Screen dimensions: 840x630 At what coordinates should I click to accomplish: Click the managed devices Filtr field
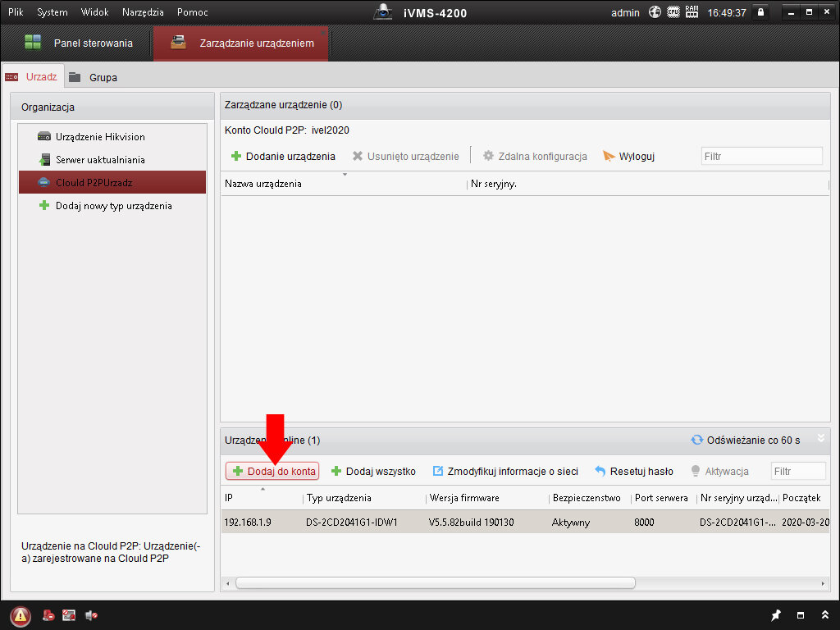[760, 156]
